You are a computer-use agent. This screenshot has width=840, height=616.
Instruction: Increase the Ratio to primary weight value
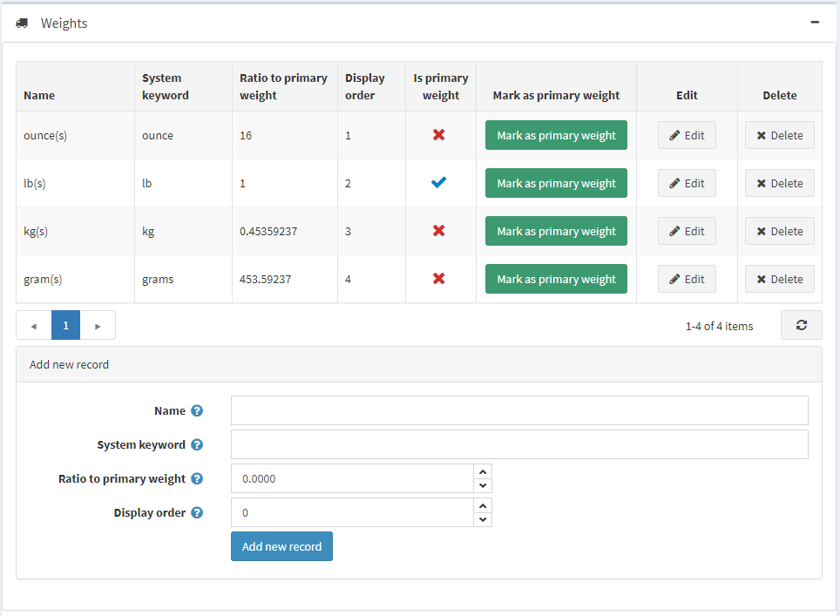(483, 471)
